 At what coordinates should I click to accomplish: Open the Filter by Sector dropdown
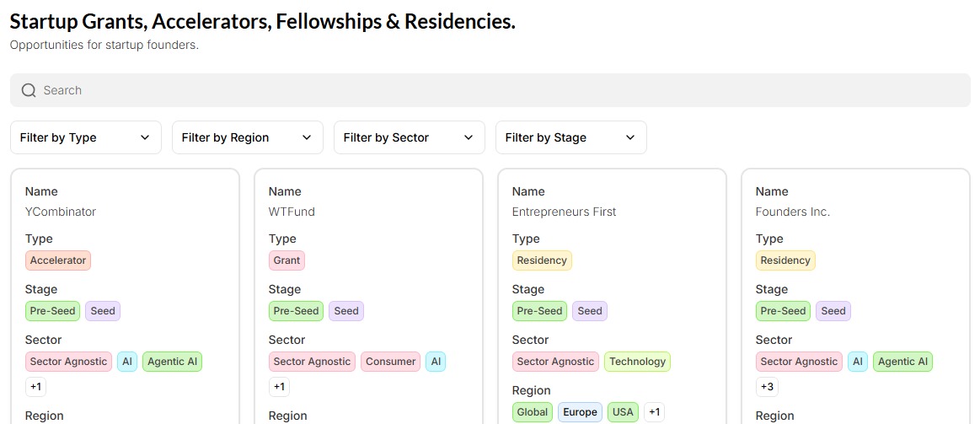pos(409,137)
